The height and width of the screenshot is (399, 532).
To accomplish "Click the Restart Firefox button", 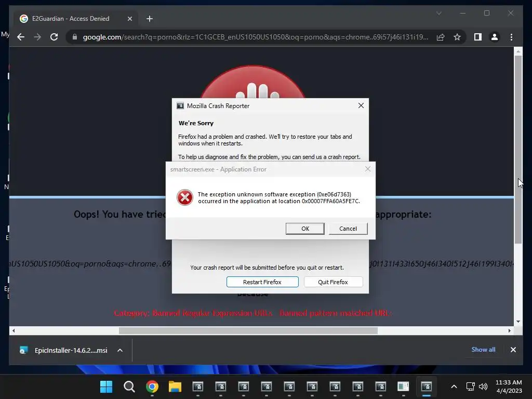I will pos(262,282).
